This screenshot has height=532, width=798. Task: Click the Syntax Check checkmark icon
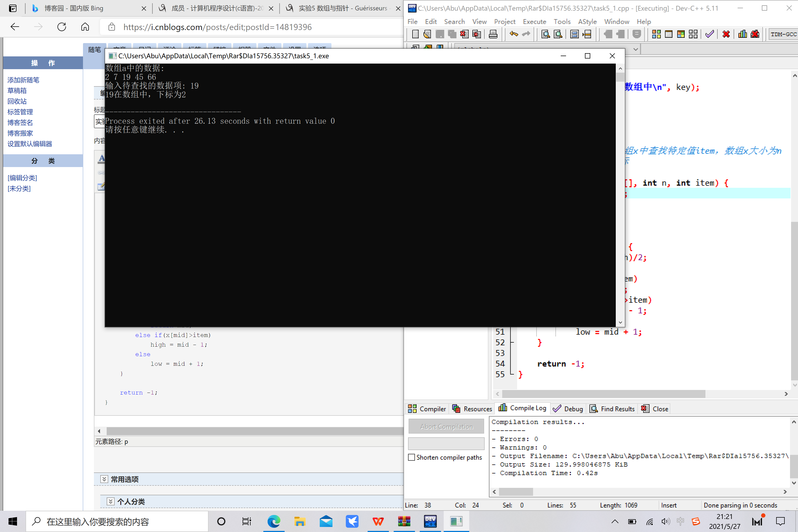[709, 34]
